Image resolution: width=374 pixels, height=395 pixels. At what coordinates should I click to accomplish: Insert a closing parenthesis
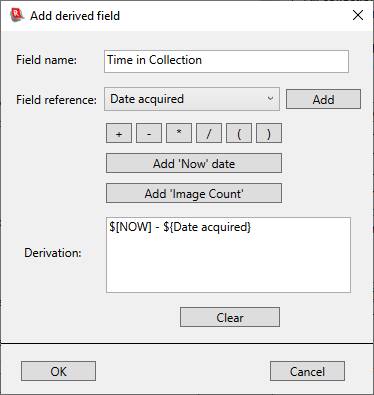tap(269, 133)
